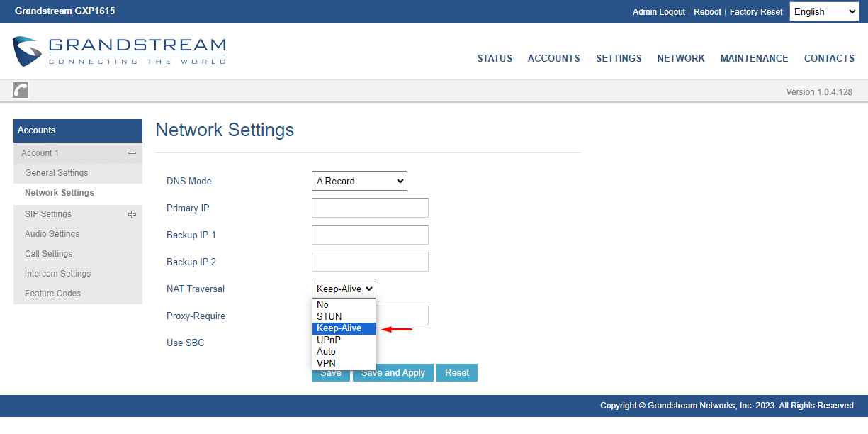Click the Admin Logout link
This screenshot has height=434, width=868.
coord(658,11)
